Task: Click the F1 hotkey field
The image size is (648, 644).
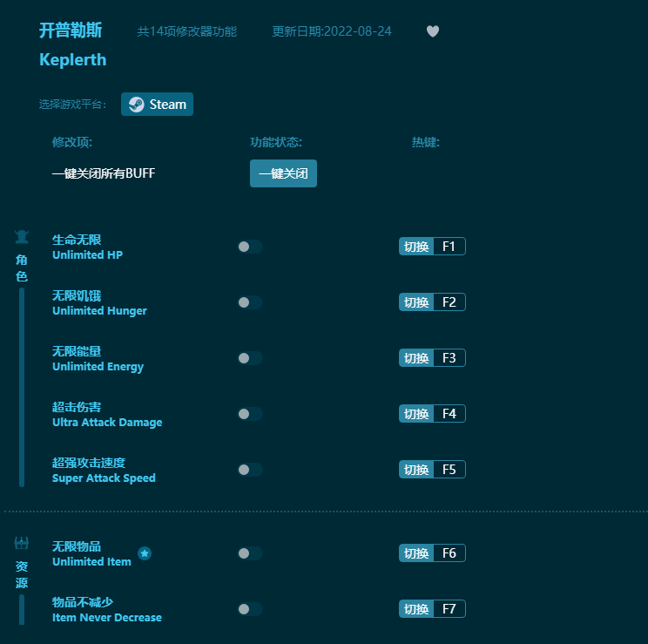Action: tap(449, 247)
